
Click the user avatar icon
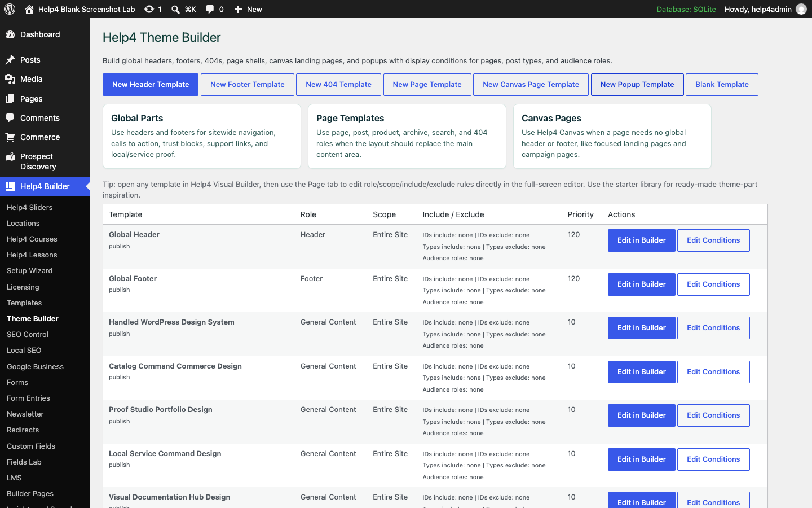[x=801, y=9]
